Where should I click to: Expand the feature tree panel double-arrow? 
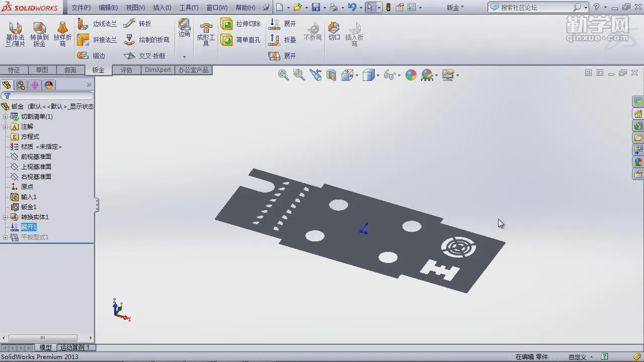click(89, 85)
